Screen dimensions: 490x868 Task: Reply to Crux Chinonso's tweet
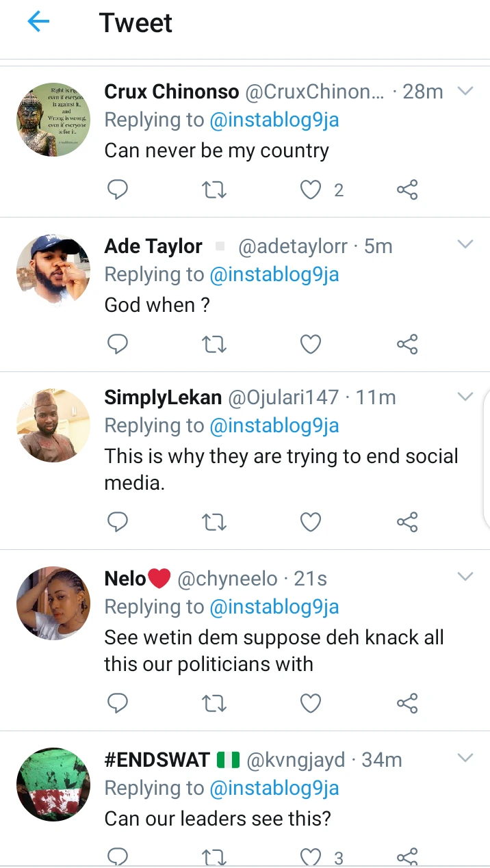[x=118, y=189]
